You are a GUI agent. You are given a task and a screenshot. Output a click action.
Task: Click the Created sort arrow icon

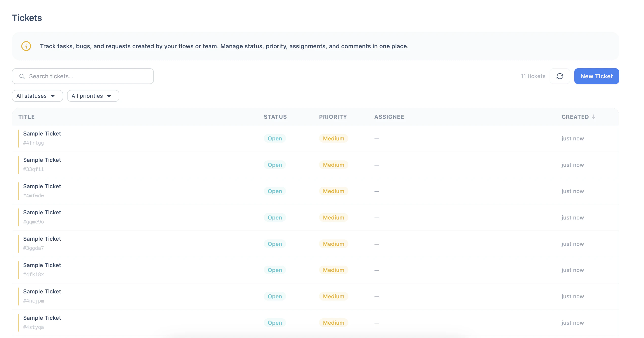tap(593, 117)
